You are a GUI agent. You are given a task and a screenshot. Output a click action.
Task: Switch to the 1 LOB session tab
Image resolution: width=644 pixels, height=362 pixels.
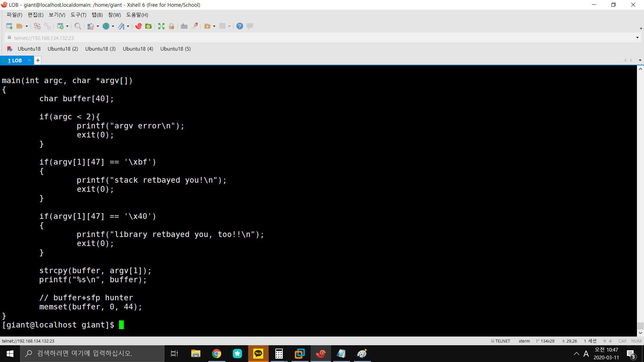click(x=15, y=60)
